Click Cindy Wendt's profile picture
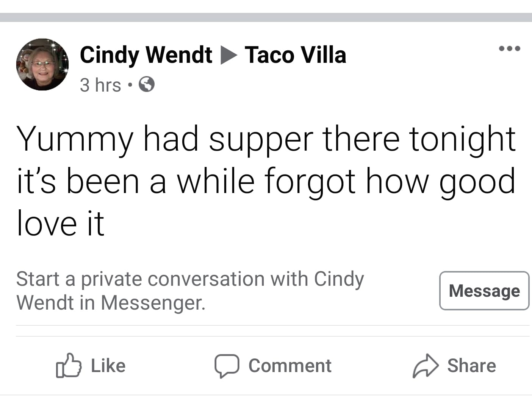 [42, 64]
